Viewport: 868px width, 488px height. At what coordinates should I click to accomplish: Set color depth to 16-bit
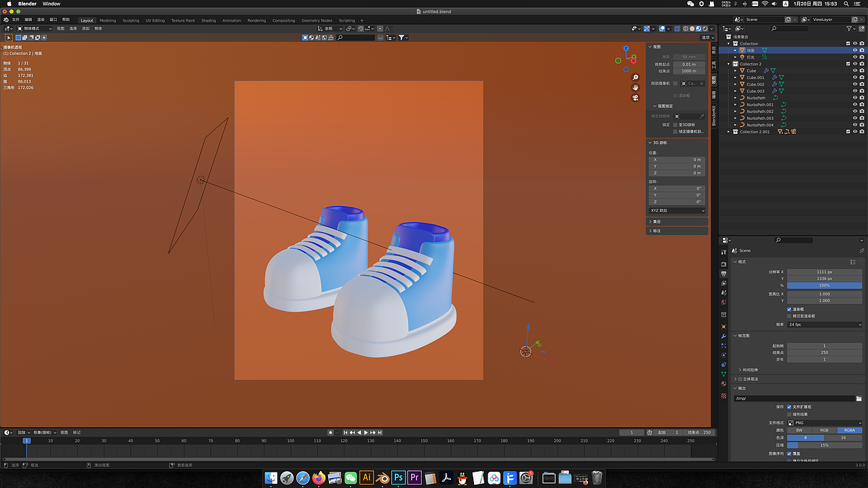coord(844,438)
